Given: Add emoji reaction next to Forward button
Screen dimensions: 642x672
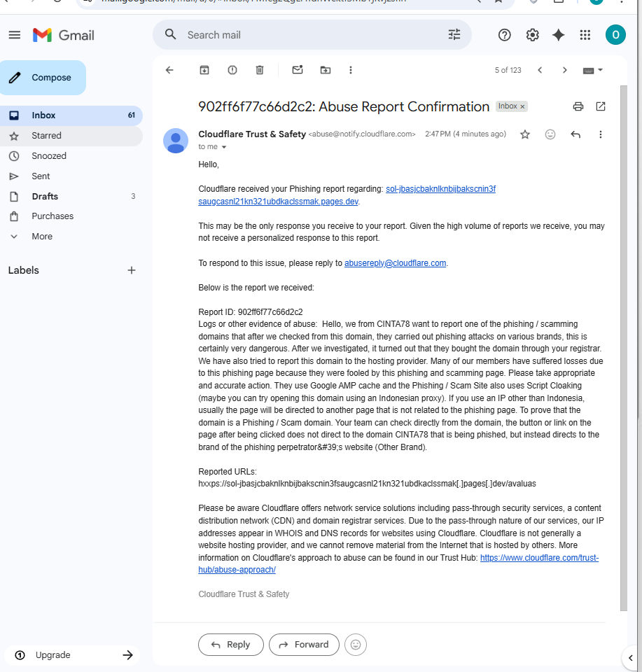Looking at the screenshot, I should pyautogui.click(x=356, y=645).
